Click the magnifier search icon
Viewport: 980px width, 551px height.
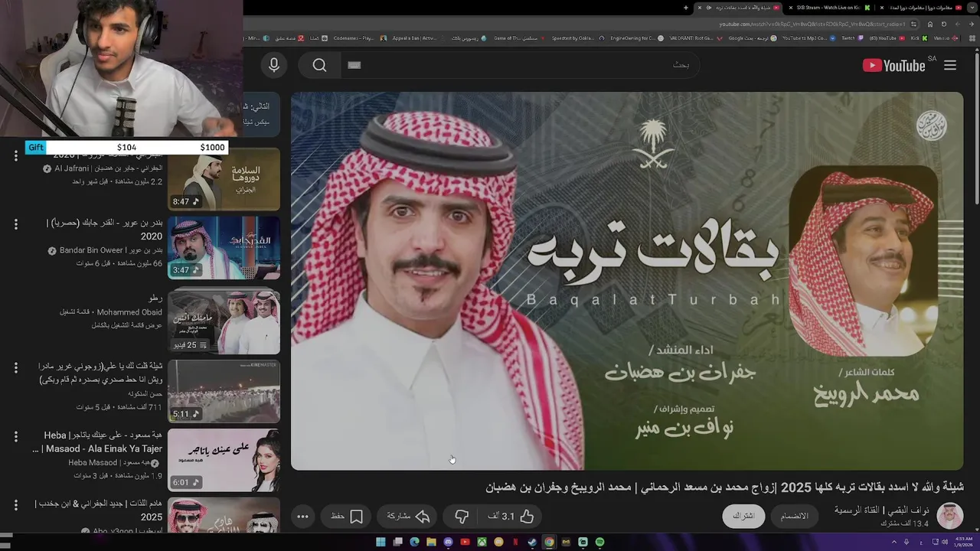320,65
